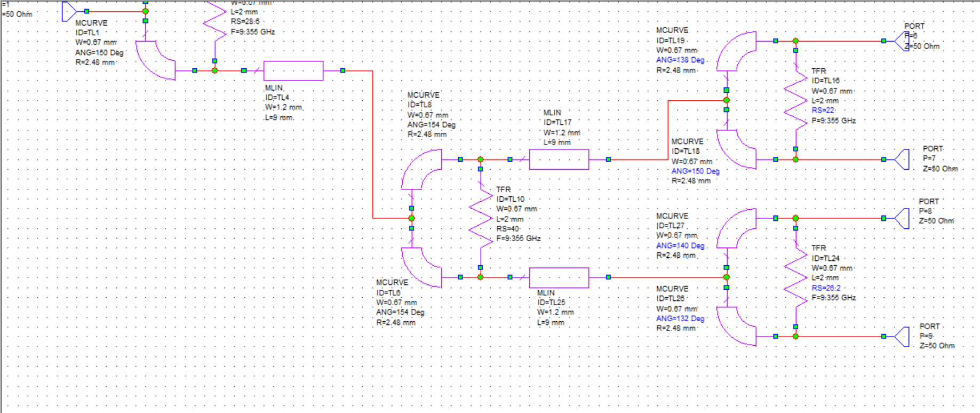Click the ID=TL1 label text
The image size is (980, 413).
point(87,33)
